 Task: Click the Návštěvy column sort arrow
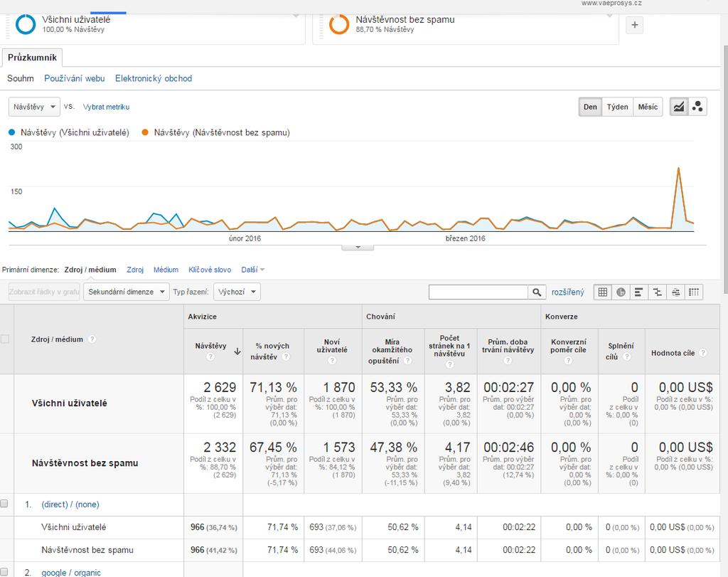pos(237,351)
